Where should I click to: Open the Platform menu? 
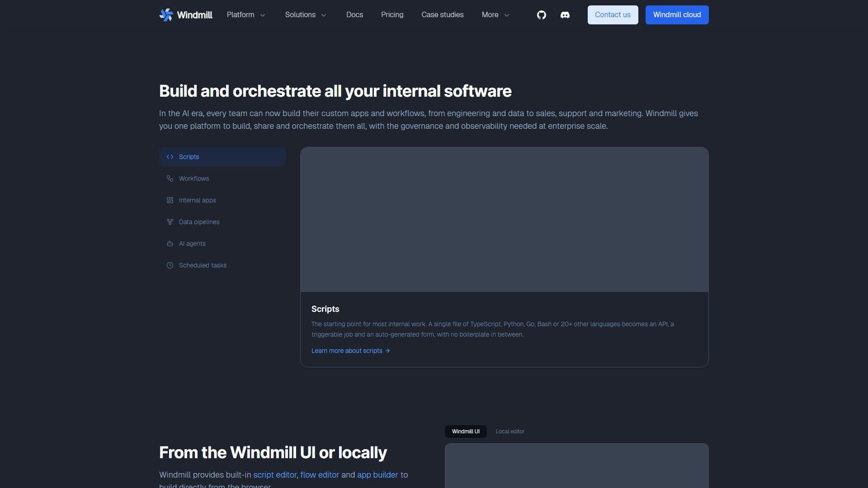(x=246, y=15)
